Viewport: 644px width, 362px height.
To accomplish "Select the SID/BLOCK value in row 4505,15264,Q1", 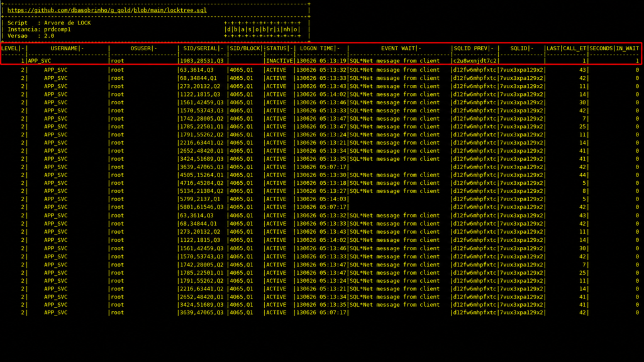I will (x=241, y=175).
